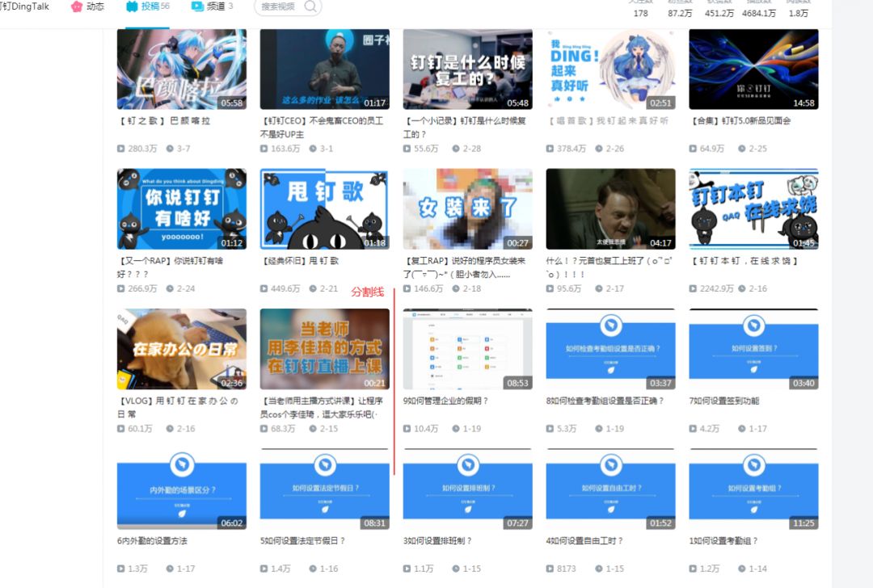
Task: Click title 【经典怀旧】甩钉歌
Action: click(300, 260)
